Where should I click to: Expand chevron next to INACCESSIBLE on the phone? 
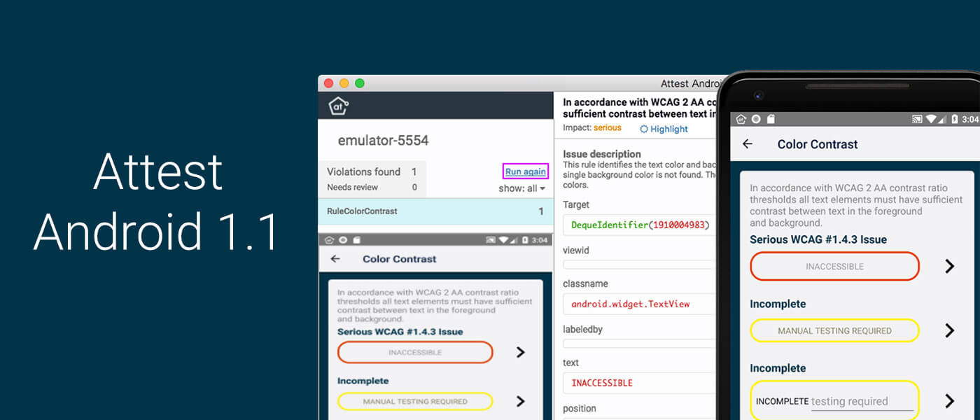949,266
